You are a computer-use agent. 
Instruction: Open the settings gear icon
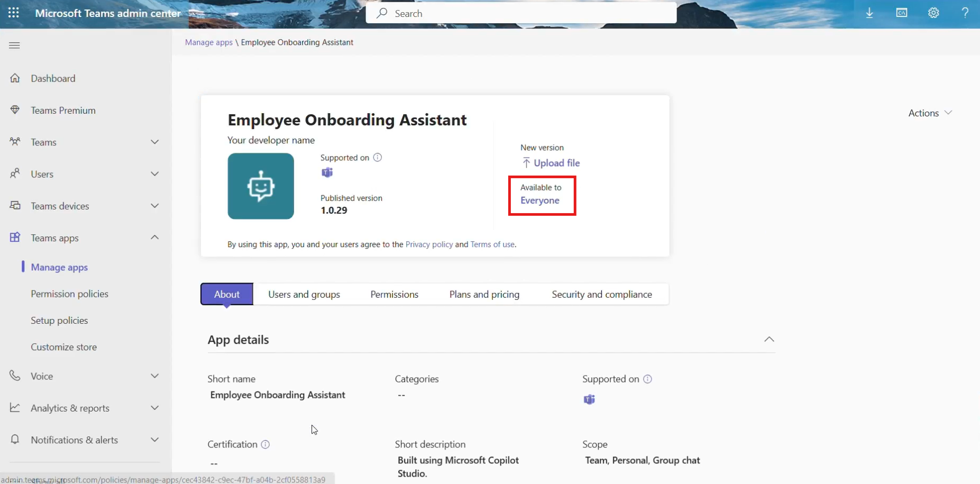pos(933,13)
